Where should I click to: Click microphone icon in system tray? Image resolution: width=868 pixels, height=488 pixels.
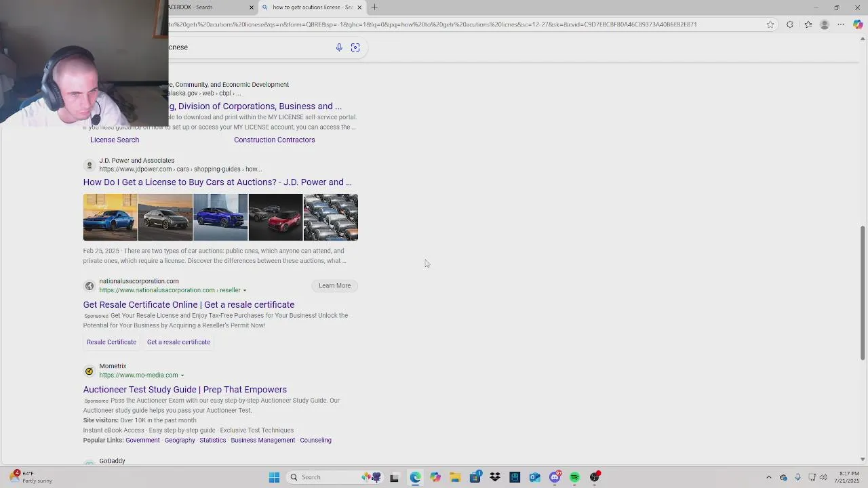tap(797, 477)
